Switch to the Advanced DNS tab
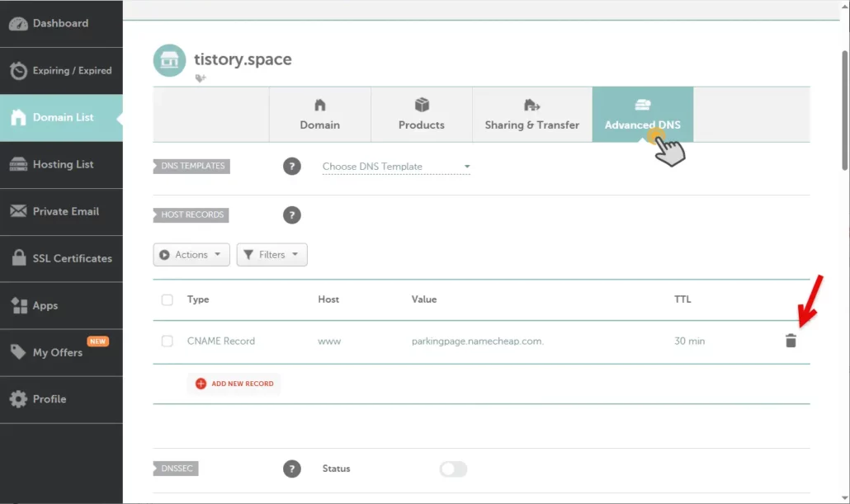Screen dimensions: 850x504 [x=642, y=115]
